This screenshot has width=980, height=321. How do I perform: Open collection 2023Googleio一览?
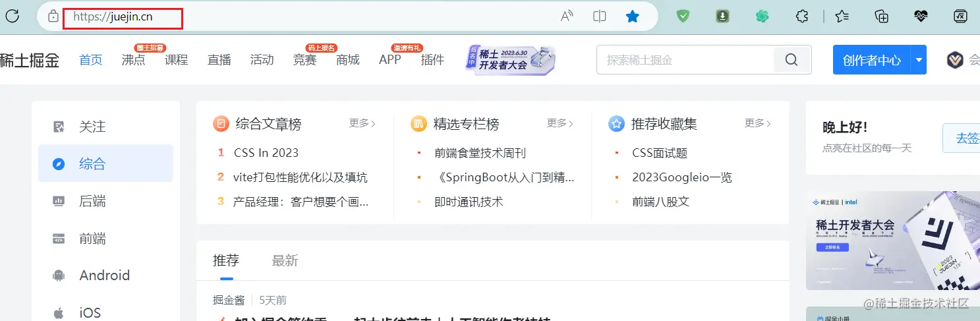coord(682,177)
